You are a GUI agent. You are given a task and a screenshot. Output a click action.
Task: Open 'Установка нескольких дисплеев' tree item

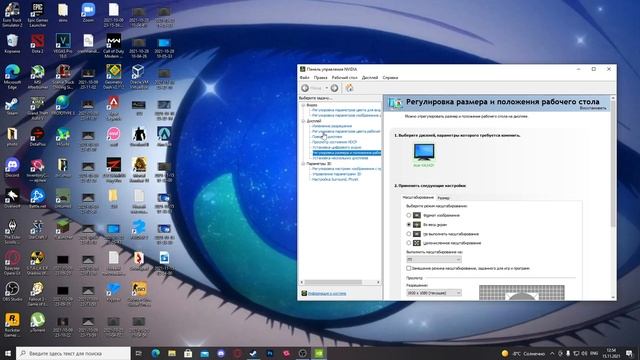[340, 158]
